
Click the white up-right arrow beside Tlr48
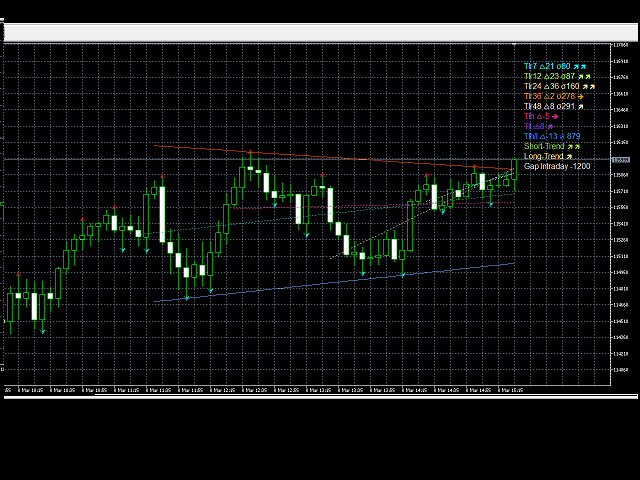tap(580, 107)
